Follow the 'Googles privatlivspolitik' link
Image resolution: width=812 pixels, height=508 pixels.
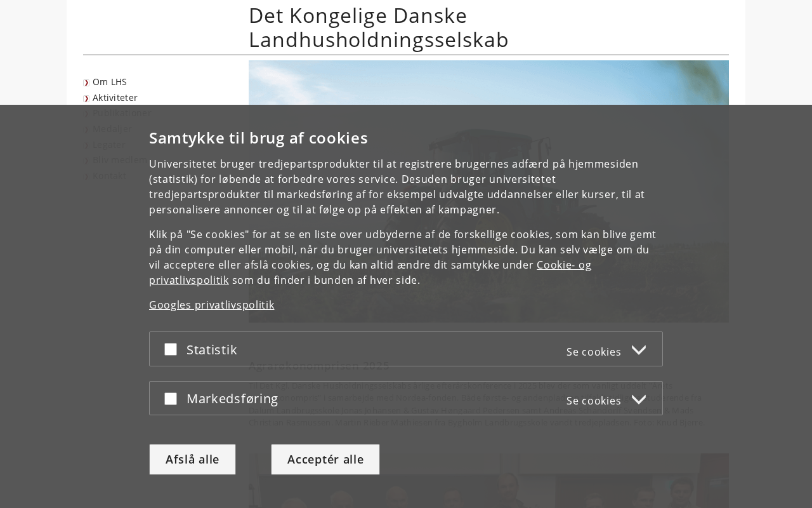pyautogui.click(x=212, y=305)
